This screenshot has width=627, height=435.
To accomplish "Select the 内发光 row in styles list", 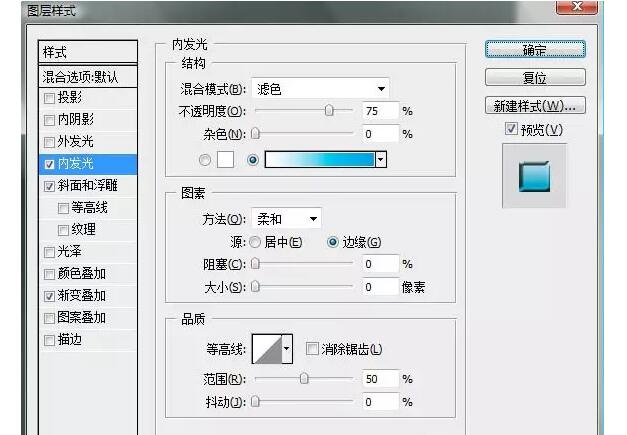I will point(88,164).
